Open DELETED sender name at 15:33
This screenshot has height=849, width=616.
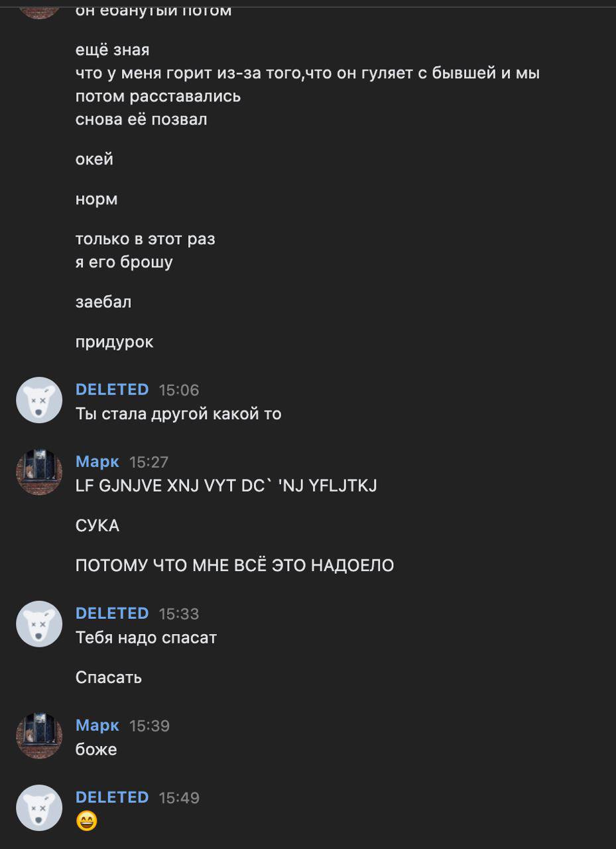(x=112, y=614)
